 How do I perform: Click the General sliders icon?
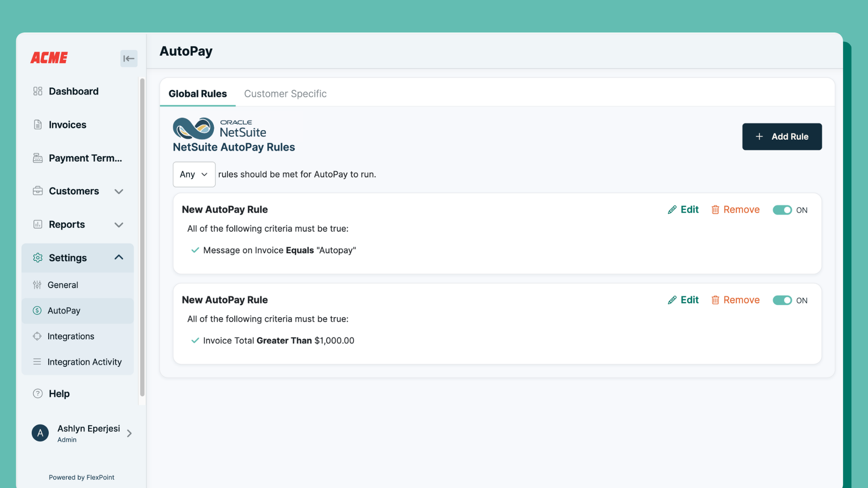tap(37, 285)
